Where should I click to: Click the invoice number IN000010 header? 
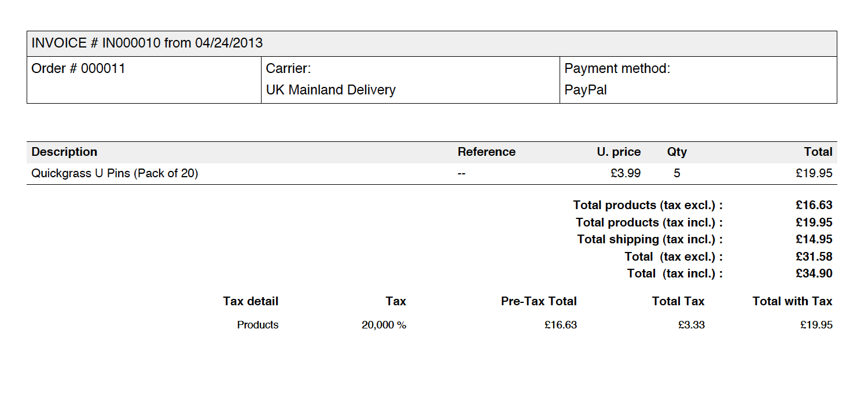(147, 43)
